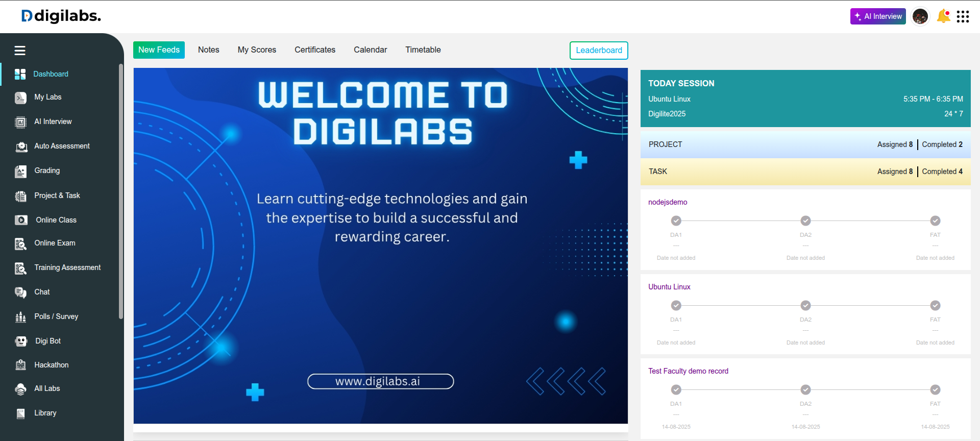Click the Today Session Ubuntu Linux entry
The height and width of the screenshot is (441, 980).
(669, 99)
